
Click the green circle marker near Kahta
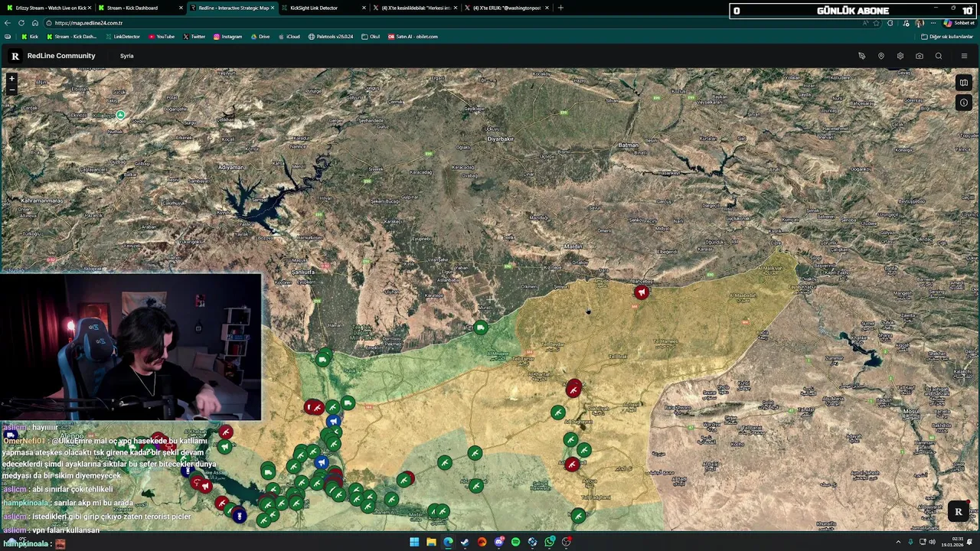(x=120, y=116)
